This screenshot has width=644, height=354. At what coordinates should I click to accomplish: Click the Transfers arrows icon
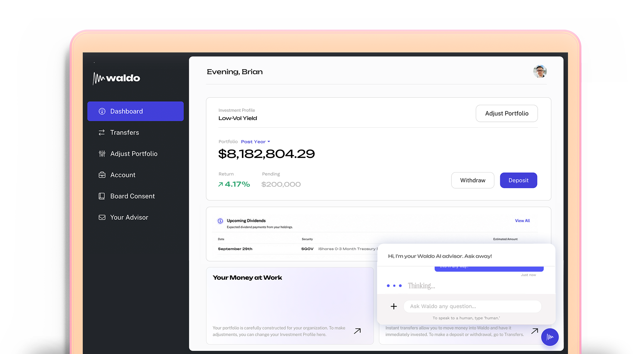(102, 133)
